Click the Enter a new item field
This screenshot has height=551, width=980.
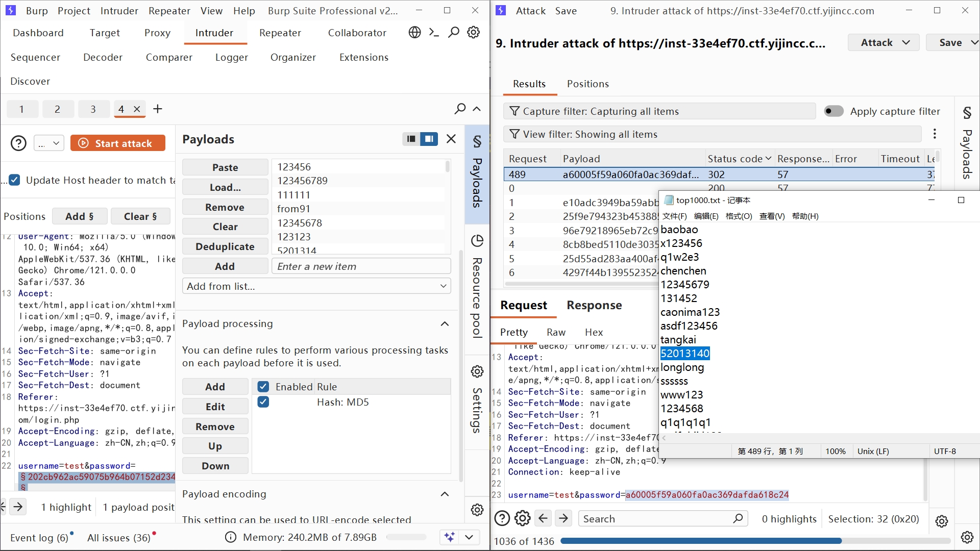coord(361,266)
